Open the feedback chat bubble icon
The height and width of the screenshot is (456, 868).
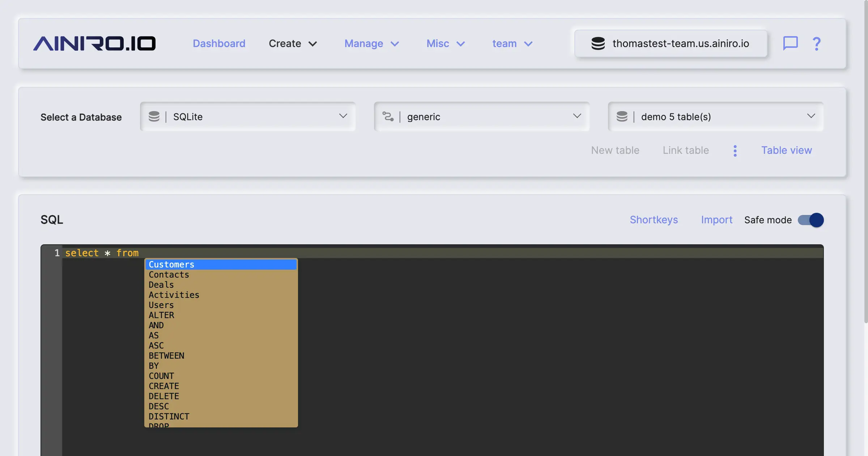pyautogui.click(x=790, y=43)
